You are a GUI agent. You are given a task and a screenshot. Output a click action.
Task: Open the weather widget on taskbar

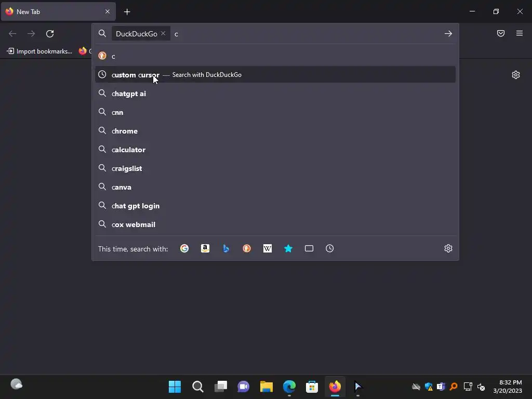16,384
